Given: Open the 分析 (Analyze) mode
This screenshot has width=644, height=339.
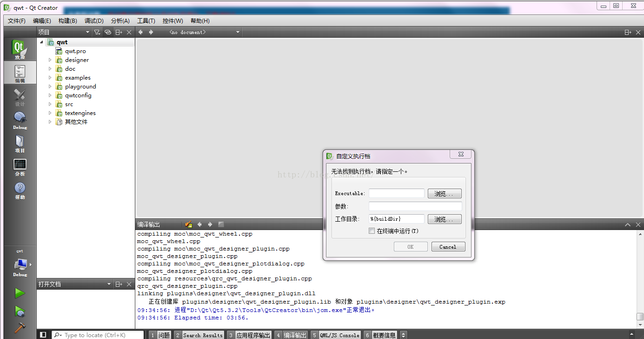Looking at the screenshot, I should click(20, 166).
